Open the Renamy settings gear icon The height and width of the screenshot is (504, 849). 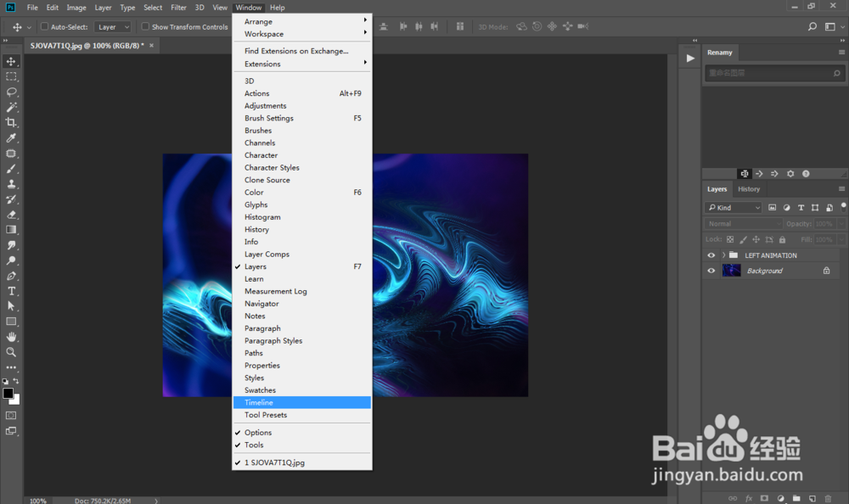[790, 174]
